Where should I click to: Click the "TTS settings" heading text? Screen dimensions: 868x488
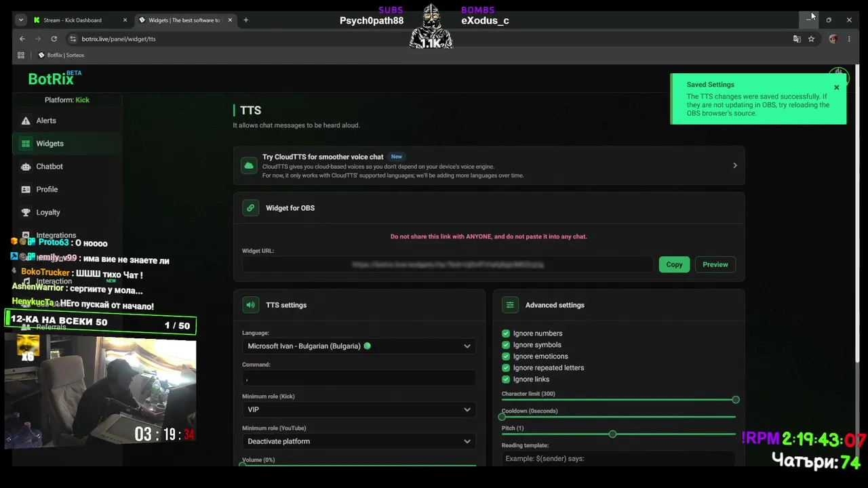click(286, 305)
